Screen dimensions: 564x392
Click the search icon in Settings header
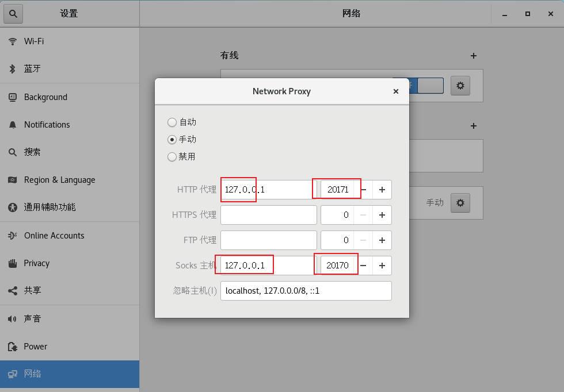13,14
